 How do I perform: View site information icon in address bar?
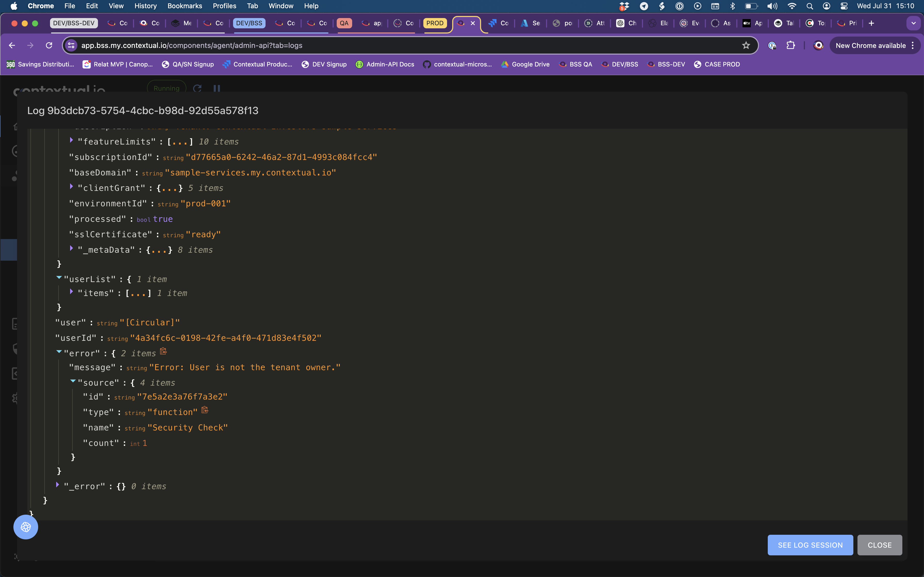coord(71,45)
